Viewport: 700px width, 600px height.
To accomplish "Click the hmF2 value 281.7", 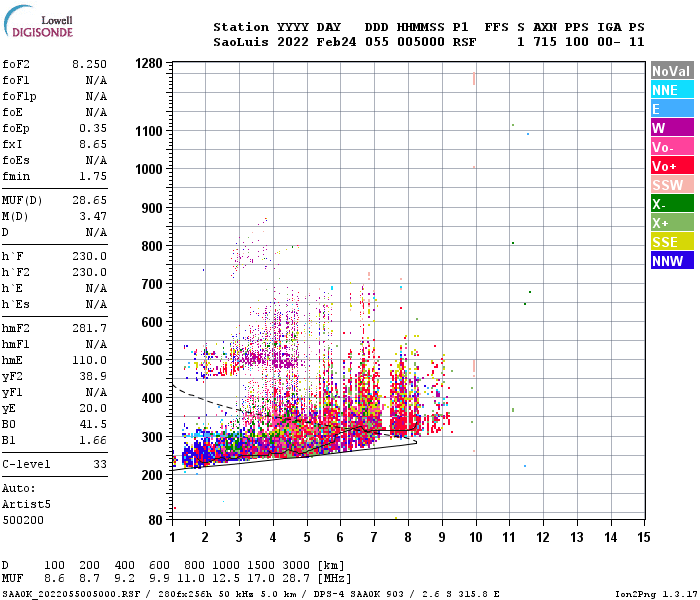I will (89, 328).
